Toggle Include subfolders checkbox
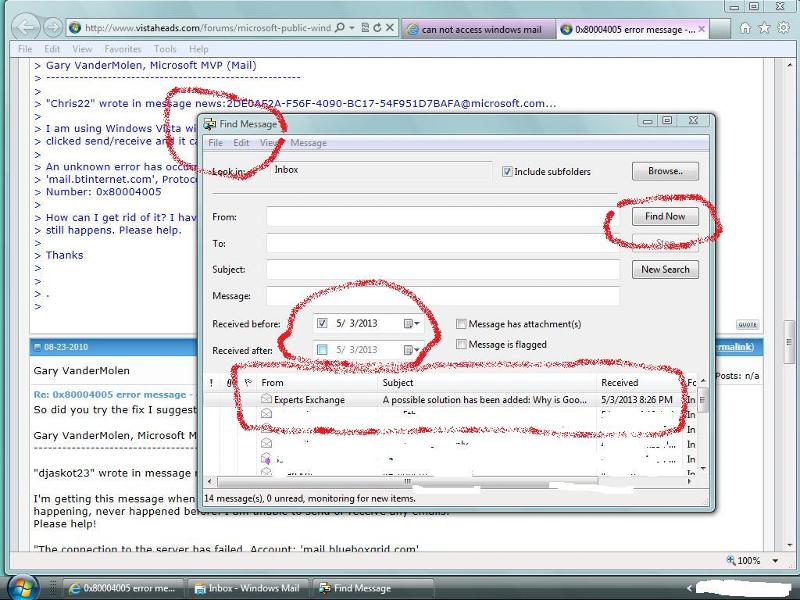 click(x=507, y=171)
